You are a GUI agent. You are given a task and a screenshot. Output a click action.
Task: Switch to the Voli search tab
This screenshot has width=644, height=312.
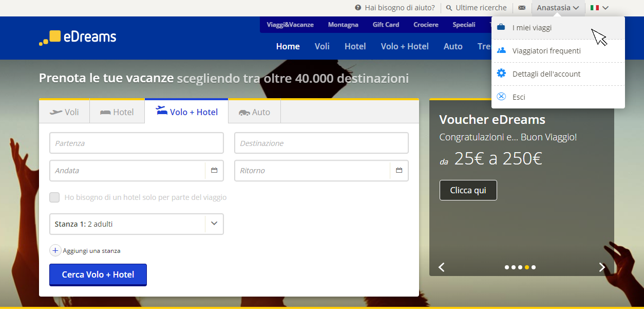[65, 112]
